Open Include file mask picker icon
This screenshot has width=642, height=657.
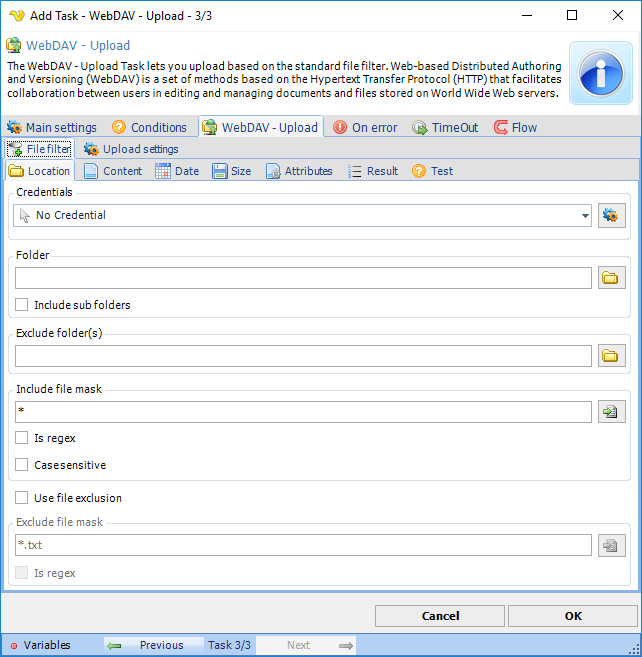[611, 411]
